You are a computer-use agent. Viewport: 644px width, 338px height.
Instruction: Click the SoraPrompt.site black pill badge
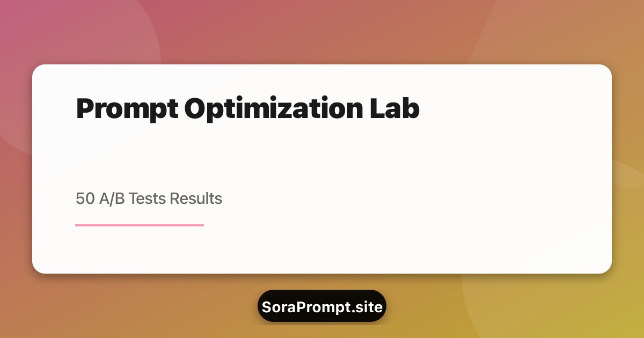pos(322,307)
